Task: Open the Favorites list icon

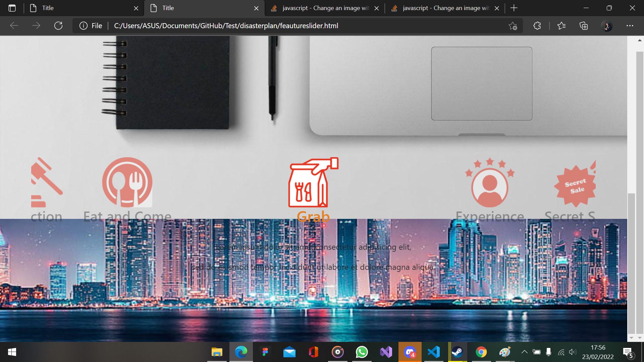Action: (x=561, y=26)
